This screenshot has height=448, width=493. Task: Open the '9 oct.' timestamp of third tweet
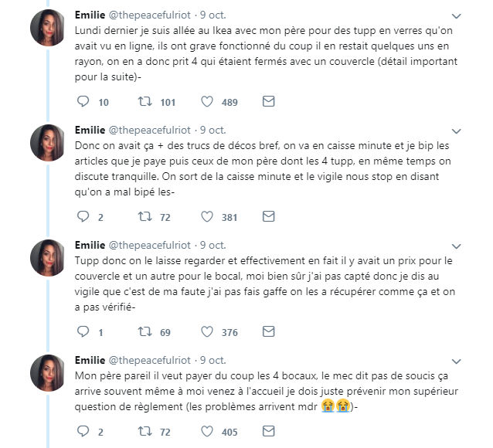[x=213, y=245]
